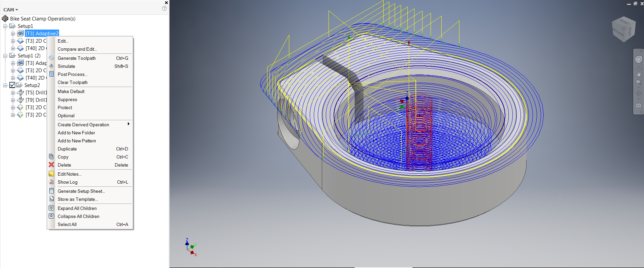Viewport: 644px width, 268px height.
Task: Click the Bike Seat Clamp Operation(s) root icon
Action: pyautogui.click(x=5, y=18)
